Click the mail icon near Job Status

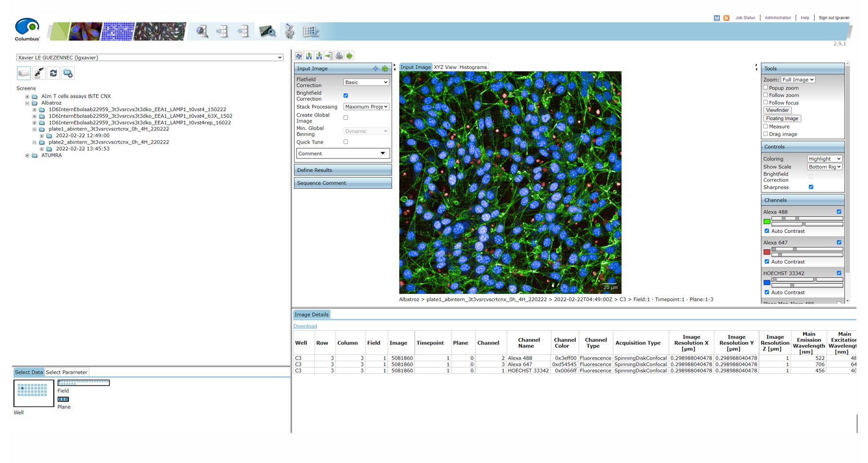pyautogui.click(x=717, y=18)
